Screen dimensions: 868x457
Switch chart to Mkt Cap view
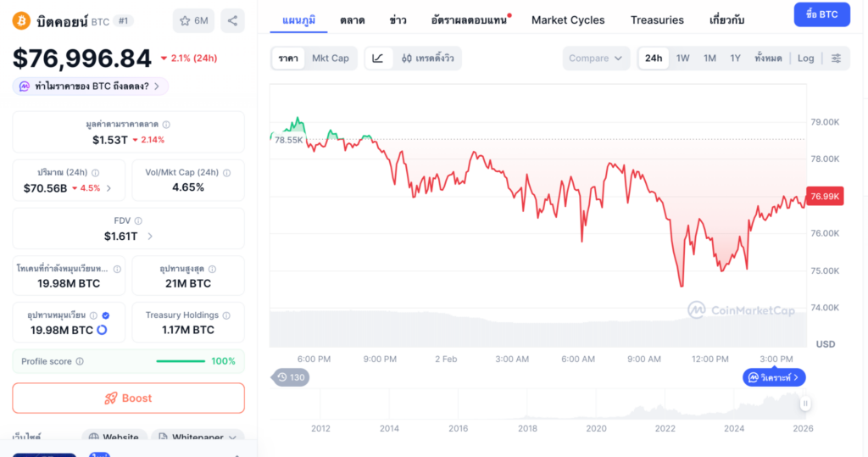pyautogui.click(x=330, y=59)
